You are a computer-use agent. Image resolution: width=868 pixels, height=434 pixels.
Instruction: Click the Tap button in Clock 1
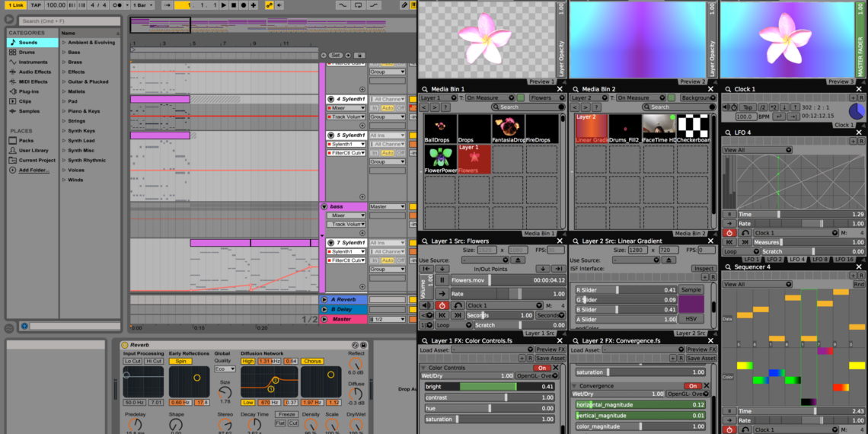[748, 107]
